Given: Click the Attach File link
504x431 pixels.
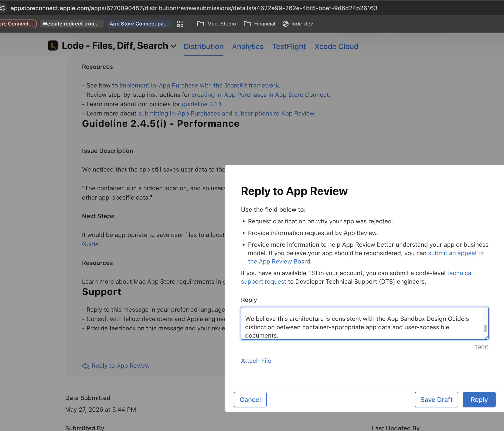Looking at the screenshot, I should [256, 361].
